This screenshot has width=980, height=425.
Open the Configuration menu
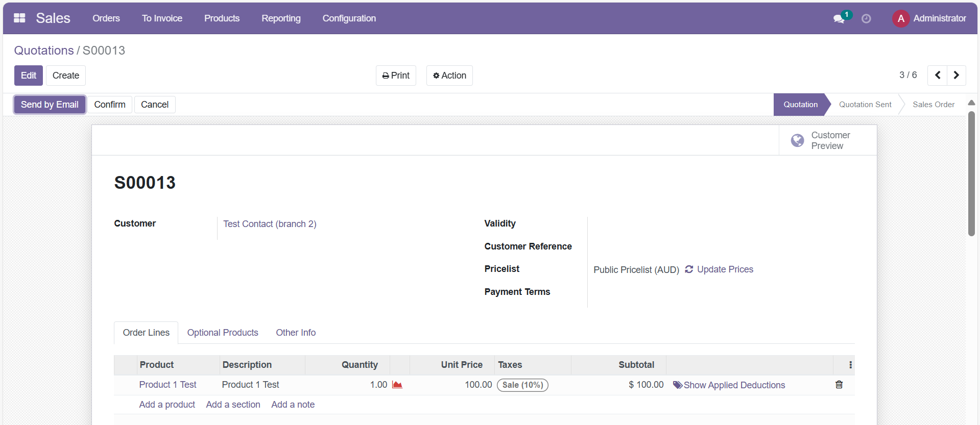349,18
